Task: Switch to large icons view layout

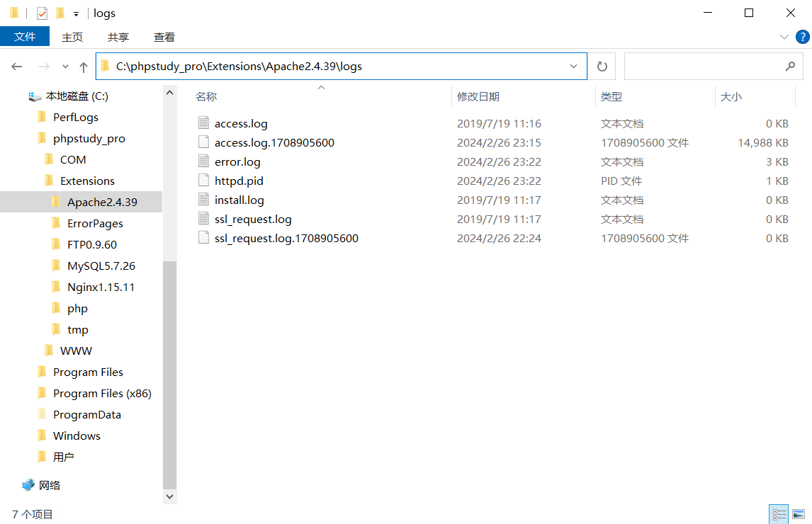Action: 799,514
